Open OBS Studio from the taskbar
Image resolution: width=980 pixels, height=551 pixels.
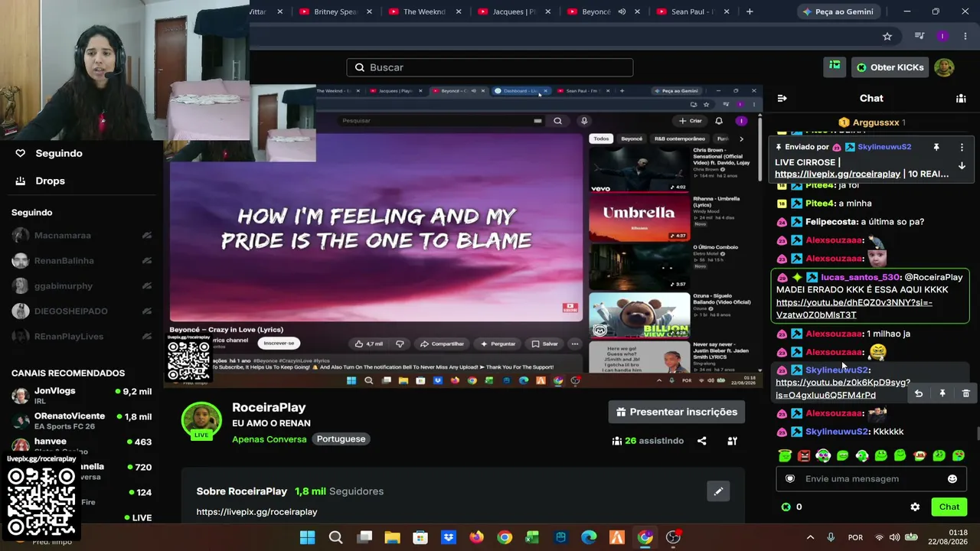pos(673,537)
